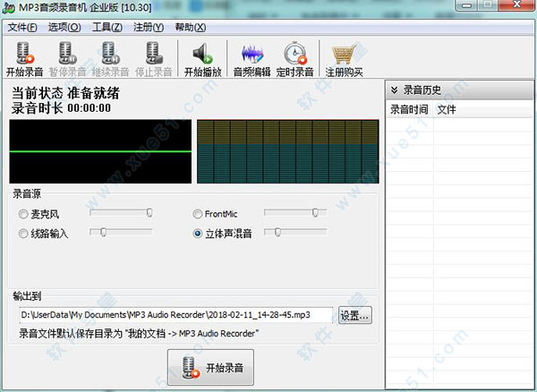Click the 设置... button
The image size is (537, 392).
[x=355, y=315]
